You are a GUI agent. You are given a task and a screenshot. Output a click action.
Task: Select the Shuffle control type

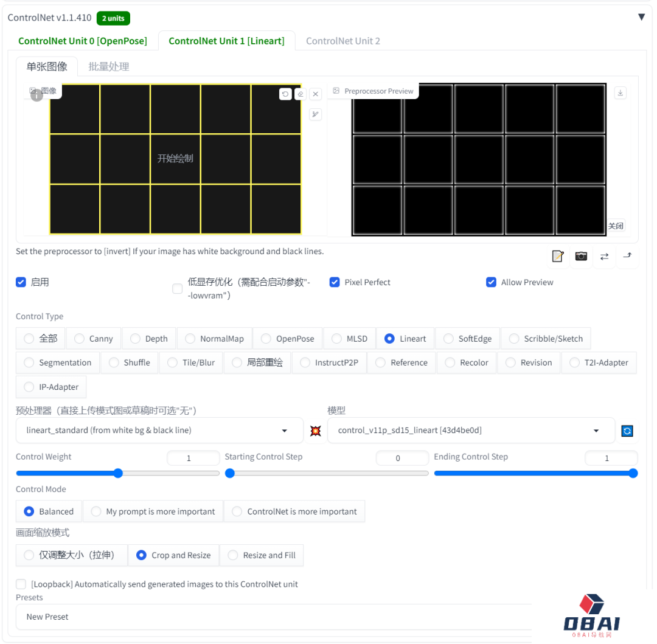tap(129, 362)
